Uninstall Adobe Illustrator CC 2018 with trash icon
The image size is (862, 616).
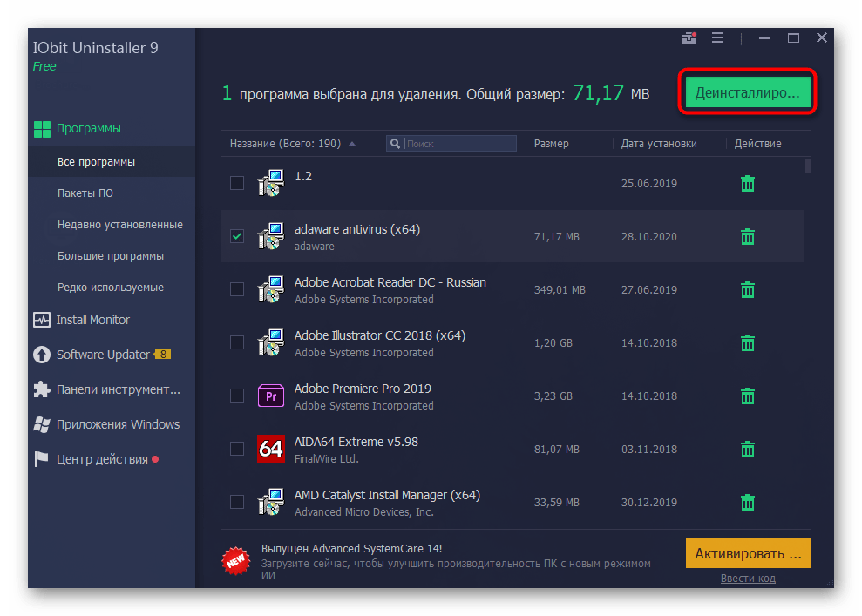747,343
